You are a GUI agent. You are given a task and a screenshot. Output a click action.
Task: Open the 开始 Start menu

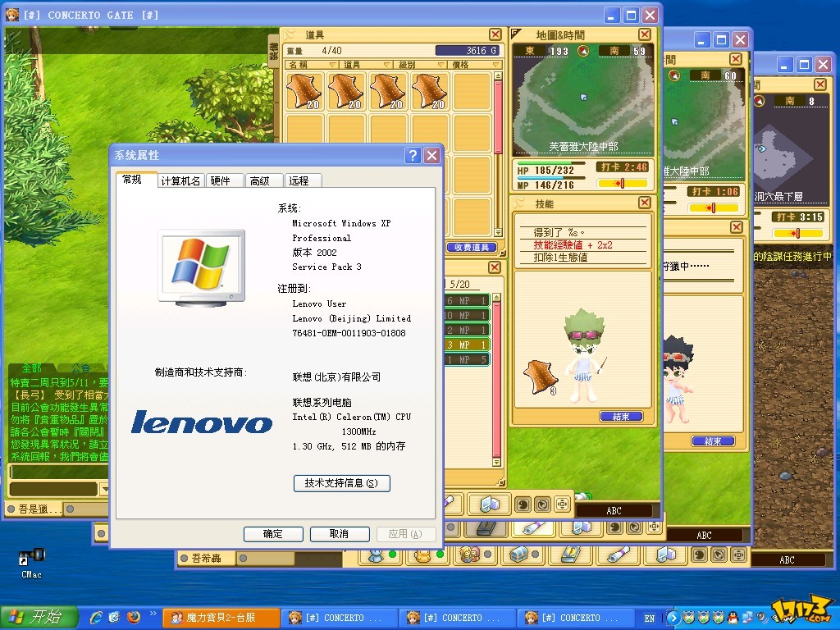39,617
